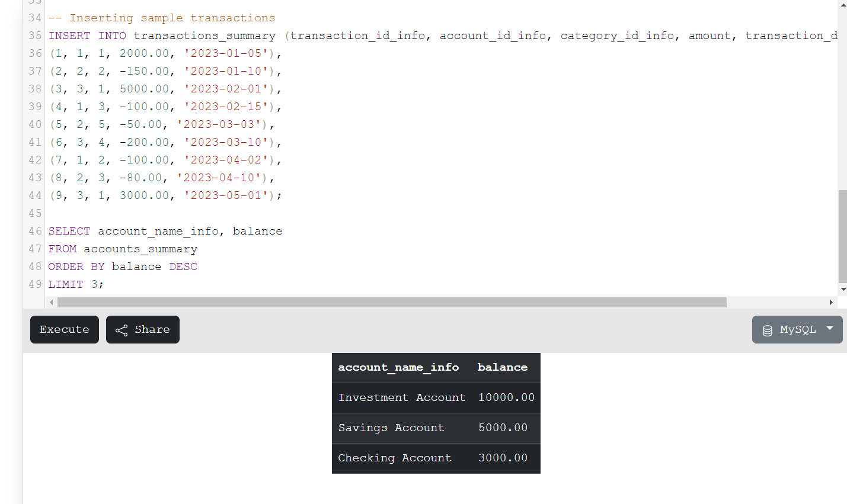Click the comment 'Inserting sample transactions'
This screenshot has width=847, height=504.
tap(162, 18)
